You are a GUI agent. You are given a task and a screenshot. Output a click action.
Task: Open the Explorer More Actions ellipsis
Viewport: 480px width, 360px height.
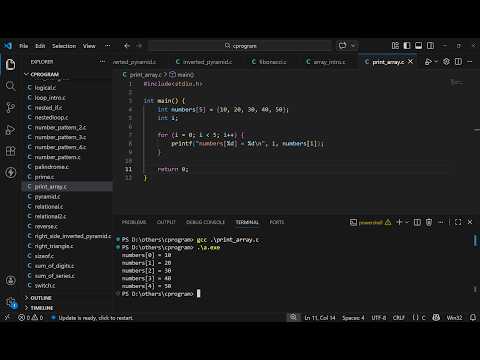(x=102, y=62)
